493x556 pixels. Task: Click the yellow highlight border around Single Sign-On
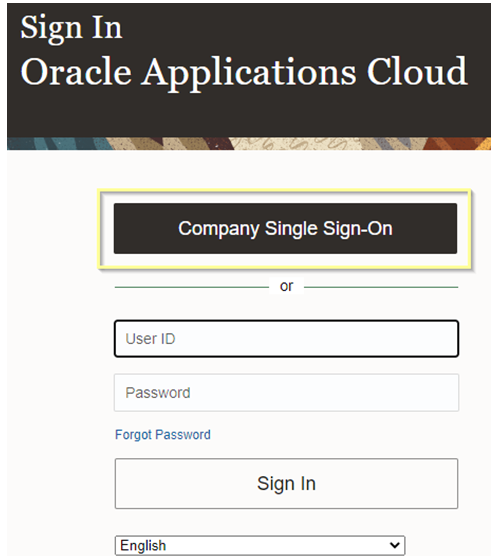click(284, 191)
